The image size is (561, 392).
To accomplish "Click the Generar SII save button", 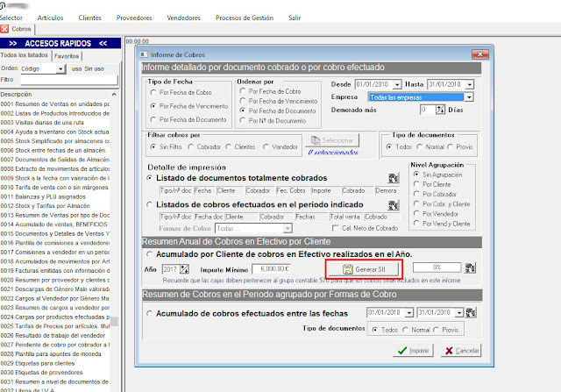I will [x=362, y=268].
